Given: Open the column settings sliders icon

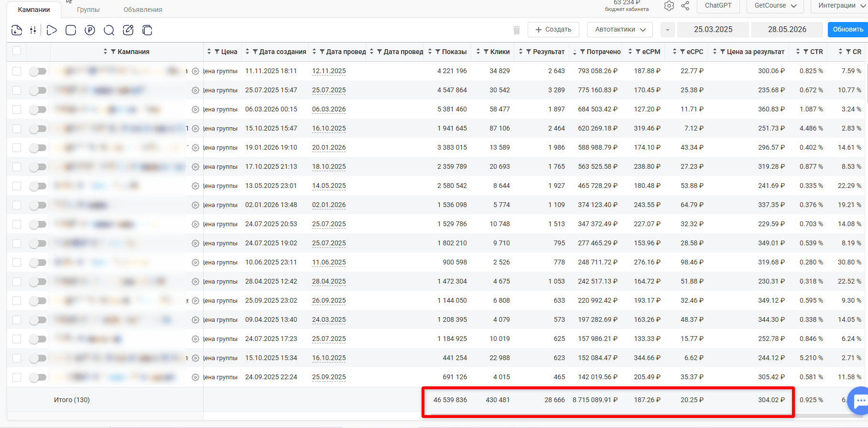Looking at the screenshot, I should click(x=33, y=30).
